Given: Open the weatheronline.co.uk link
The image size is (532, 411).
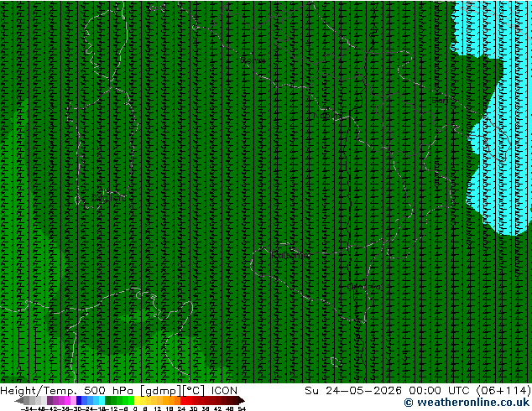Looking at the screenshot, I should 467,403.
